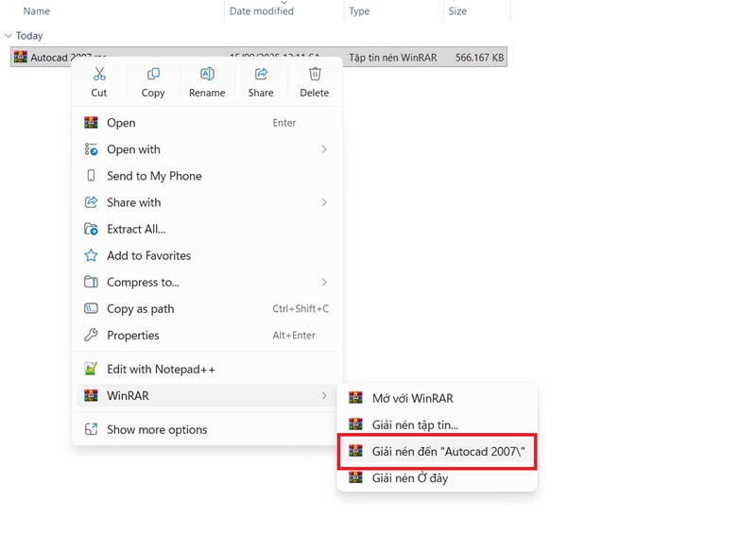Click Show more options
The height and width of the screenshot is (536, 756).
(x=157, y=429)
